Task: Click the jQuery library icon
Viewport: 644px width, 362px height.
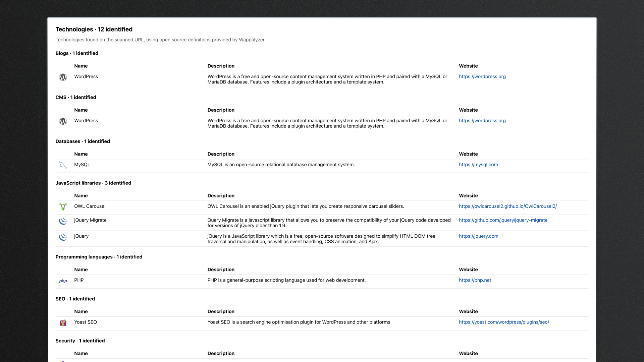Action: pos(63,237)
